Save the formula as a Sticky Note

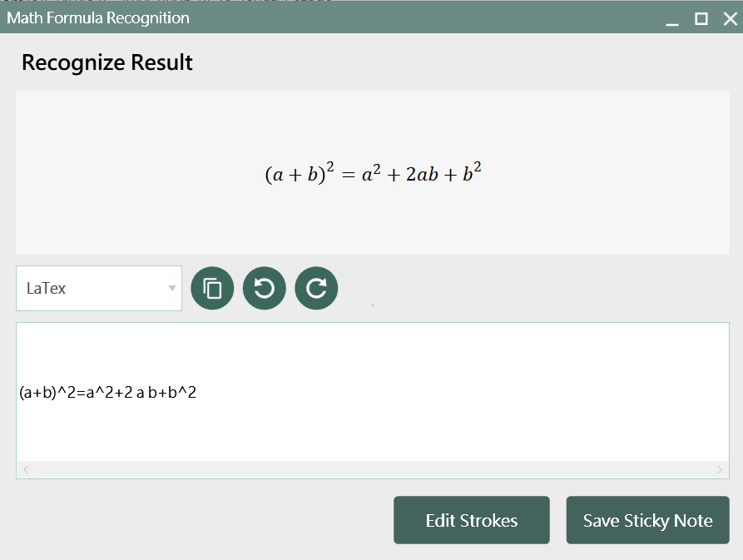click(647, 520)
